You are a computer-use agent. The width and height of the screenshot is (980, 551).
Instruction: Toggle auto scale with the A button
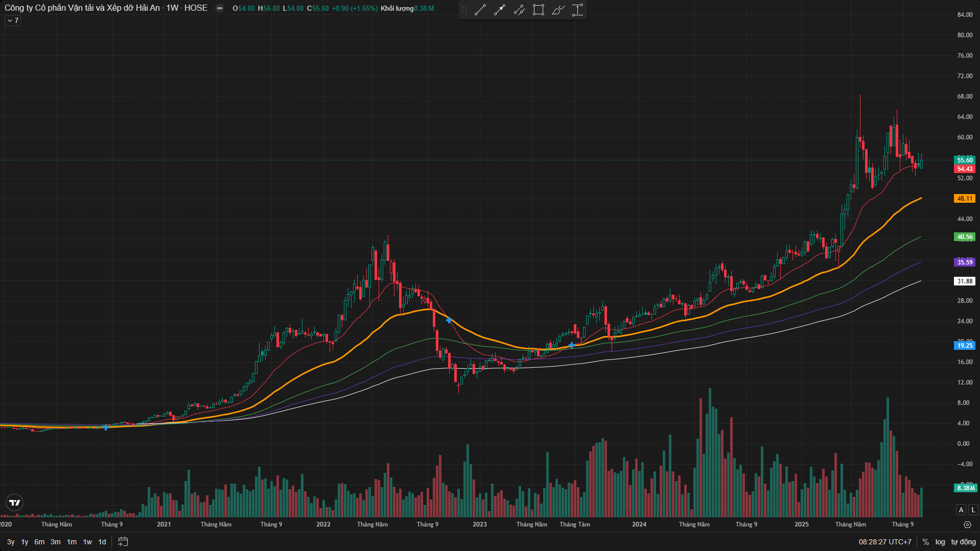coord(961,510)
